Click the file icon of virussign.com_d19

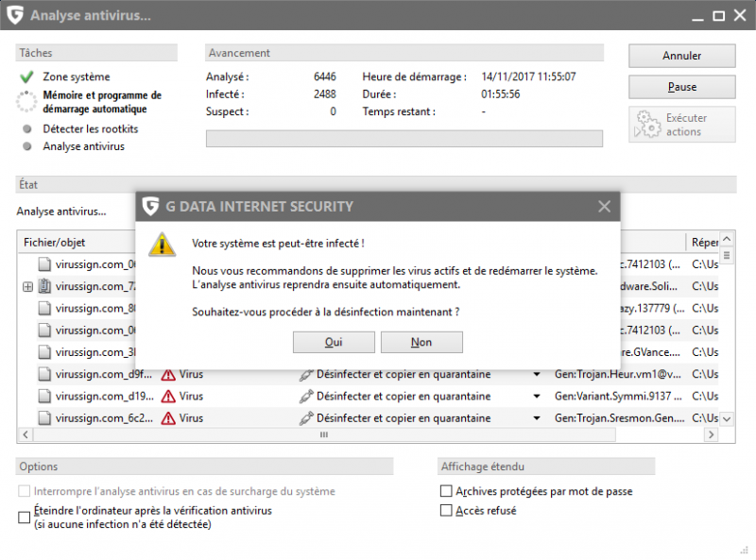44,396
